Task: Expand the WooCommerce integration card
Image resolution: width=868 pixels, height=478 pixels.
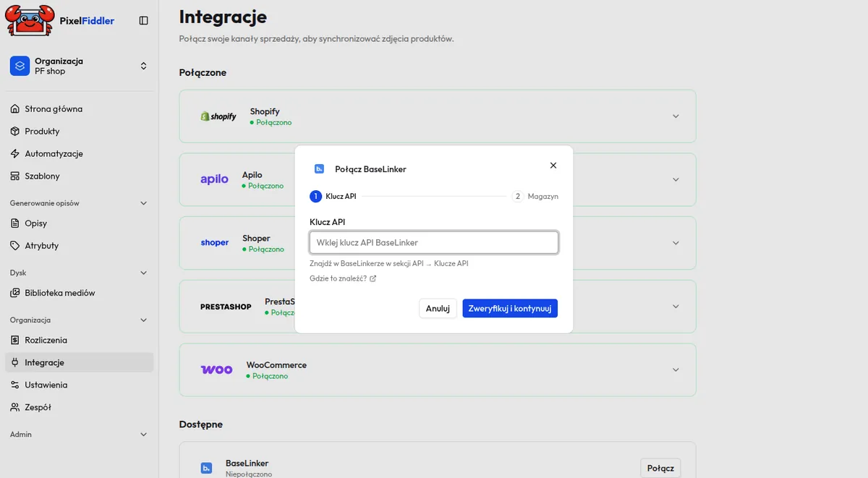Action: pos(676,370)
